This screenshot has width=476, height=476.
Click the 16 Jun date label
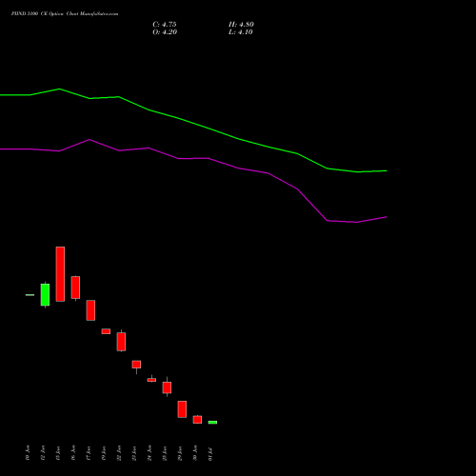tap(73, 453)
